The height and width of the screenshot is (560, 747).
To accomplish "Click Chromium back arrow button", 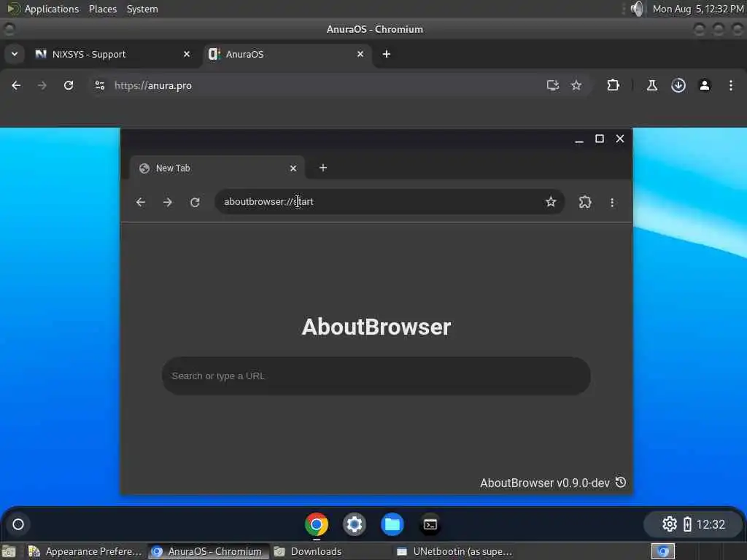I will [16, 86].
